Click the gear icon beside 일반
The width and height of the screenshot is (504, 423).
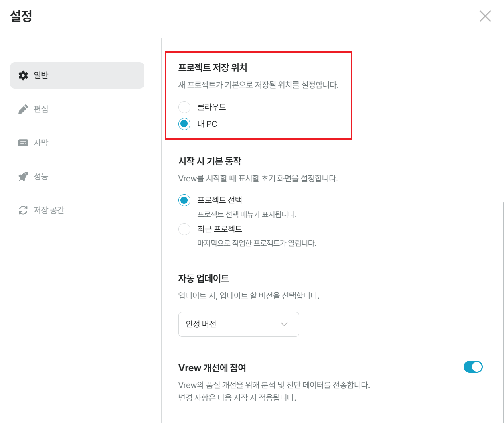click(24, 75)
